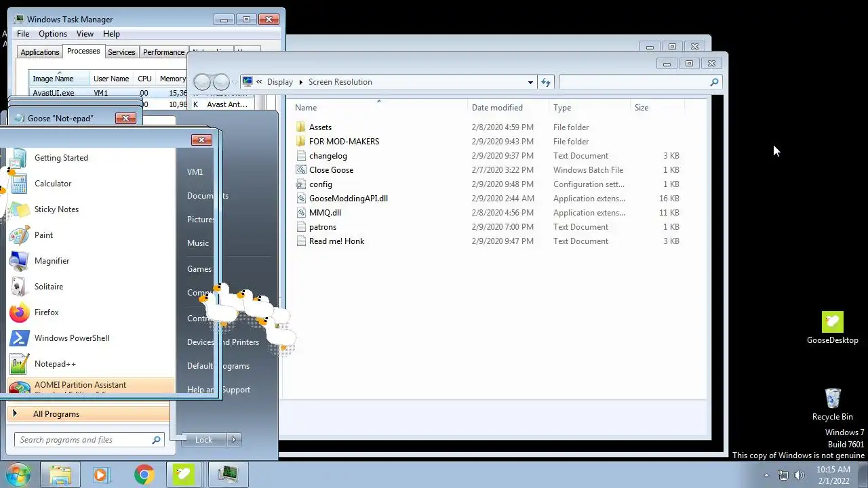
Task: Click the volume icon in system tray
Action: (800, 475)
